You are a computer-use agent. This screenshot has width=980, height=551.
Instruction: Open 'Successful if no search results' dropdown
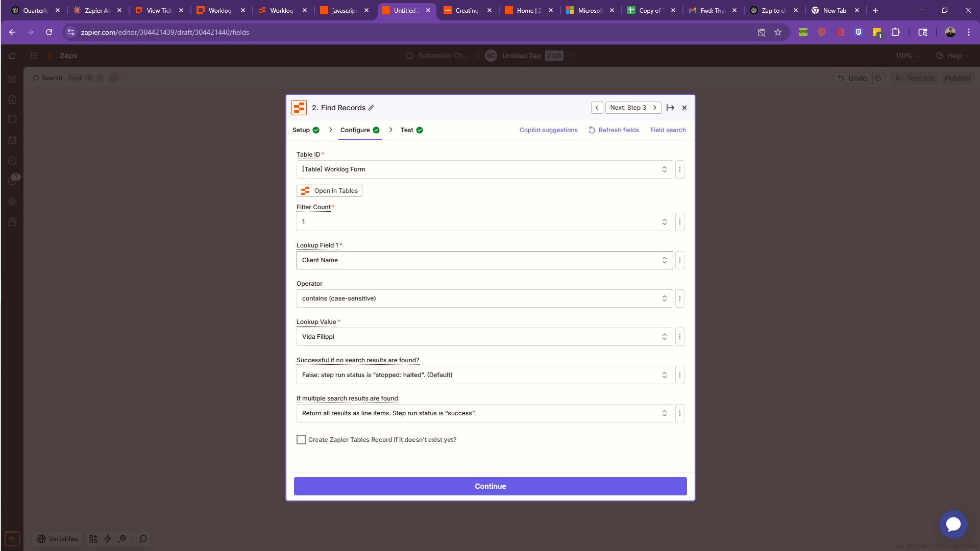[484, 375]
